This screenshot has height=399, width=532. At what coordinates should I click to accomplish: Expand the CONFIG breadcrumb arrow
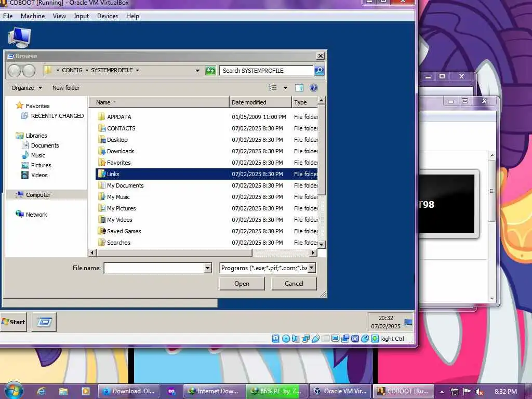(x=87, y=70)
